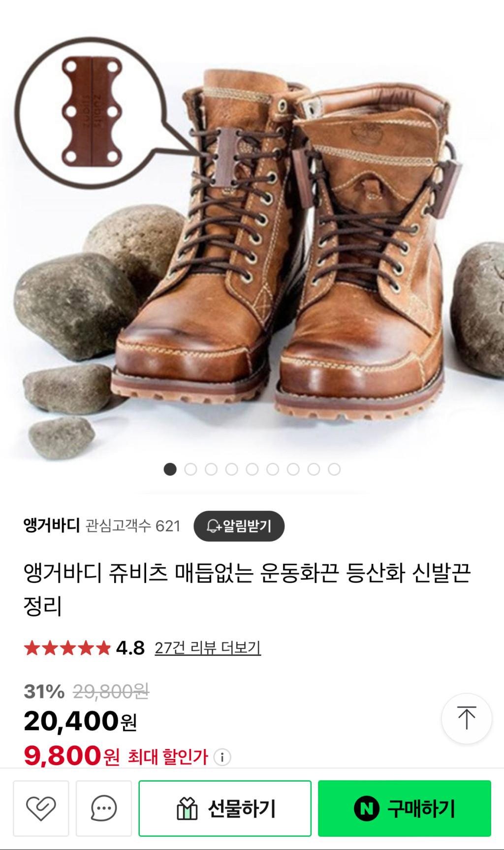
Task: Tap the scroll-to-top arrow button
Action: click(467, 718)
